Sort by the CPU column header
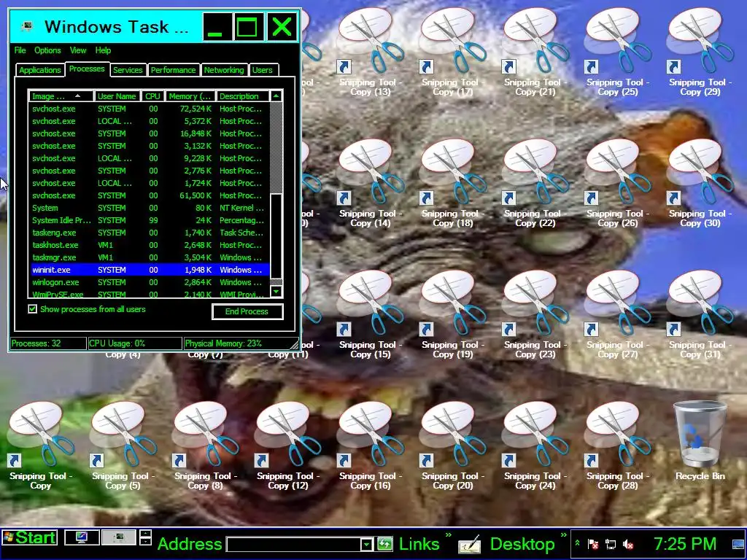The image size is (747, 560). [x=153, y=96]
